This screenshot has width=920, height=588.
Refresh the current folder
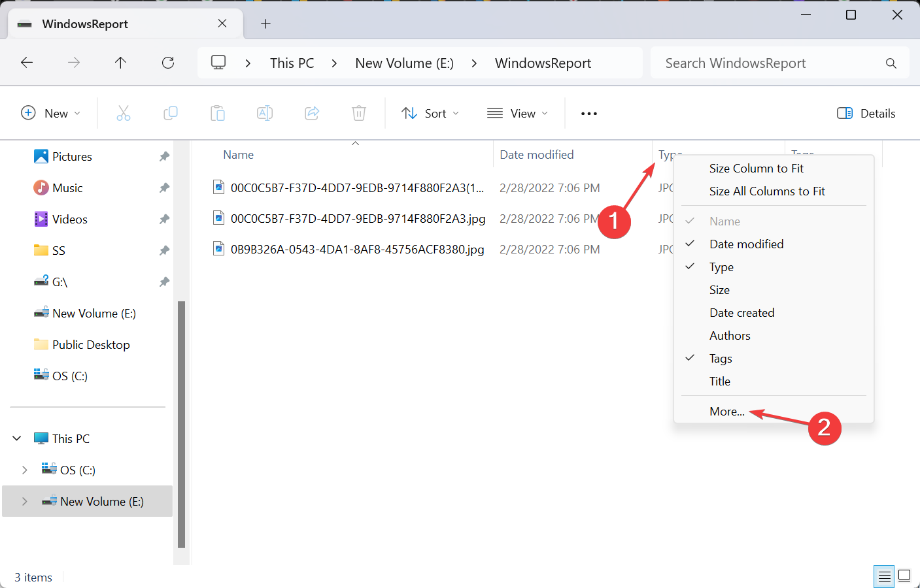pos(168,63)
